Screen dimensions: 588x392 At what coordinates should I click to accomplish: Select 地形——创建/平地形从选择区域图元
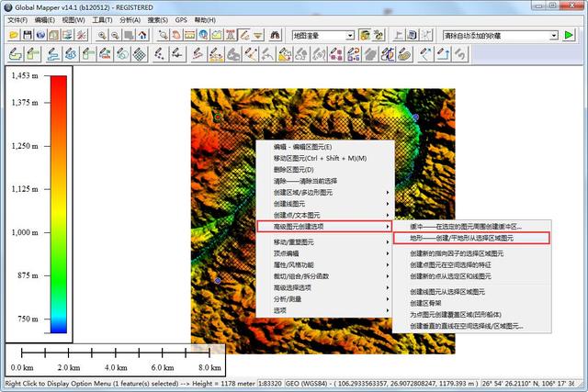click(471, 238)
